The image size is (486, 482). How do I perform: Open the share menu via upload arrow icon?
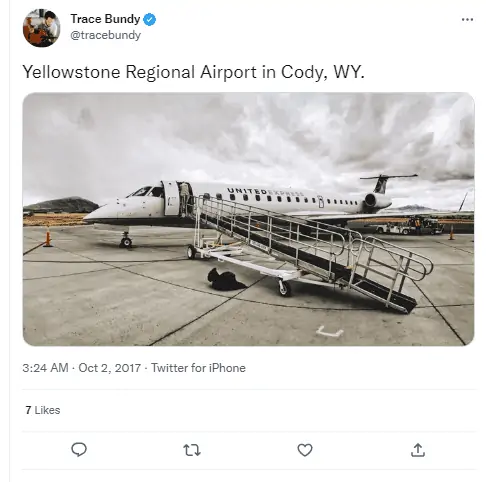click(418, 450)
